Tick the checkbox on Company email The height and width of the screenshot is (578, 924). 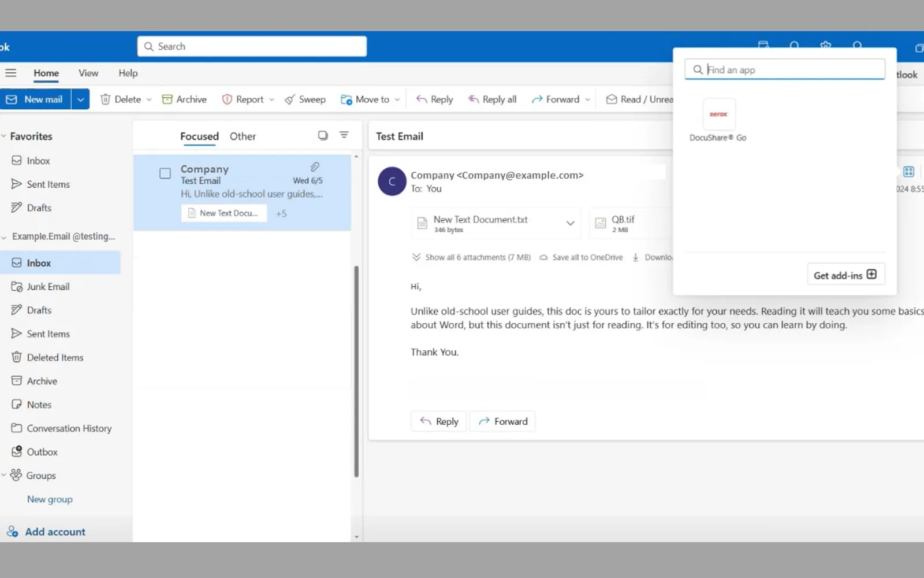165,173
